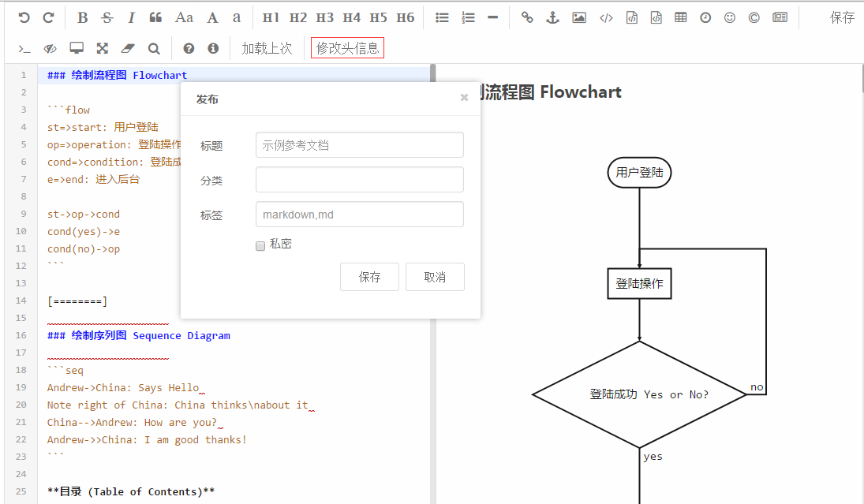Click the '[========]' page break line

pos(77,301)
